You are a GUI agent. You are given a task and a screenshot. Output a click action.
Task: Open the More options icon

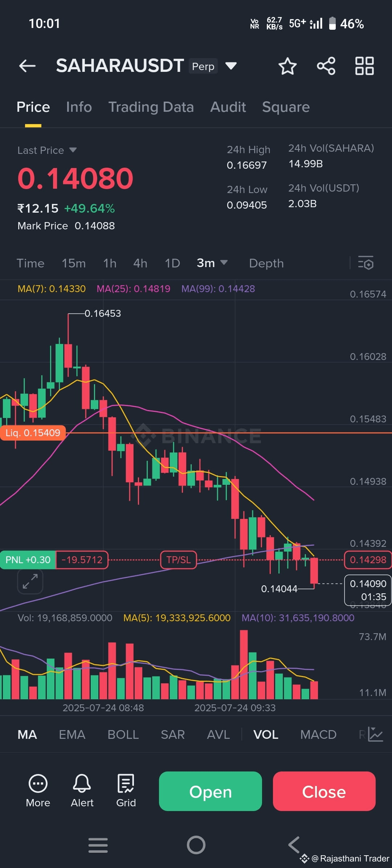tap(38, 791)
